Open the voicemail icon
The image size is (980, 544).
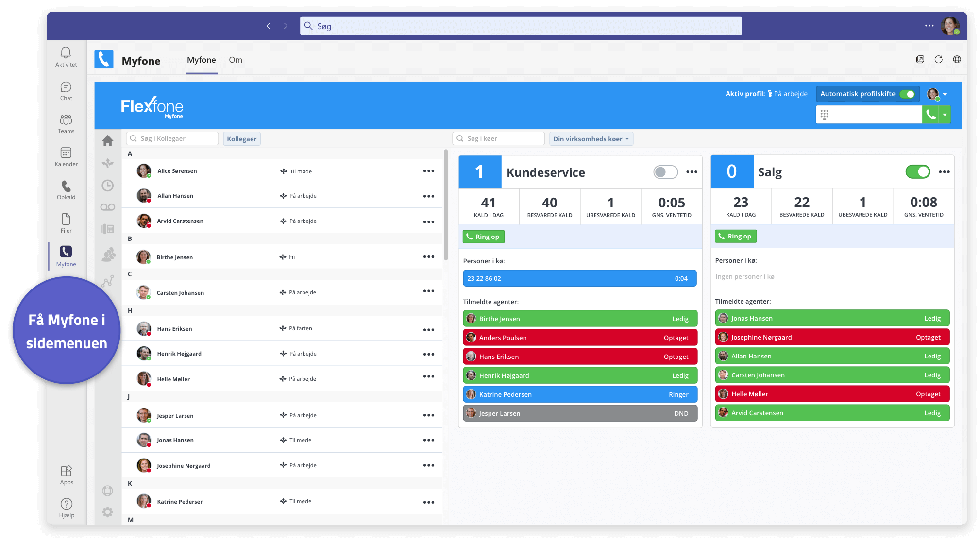(x=108, y=207)
